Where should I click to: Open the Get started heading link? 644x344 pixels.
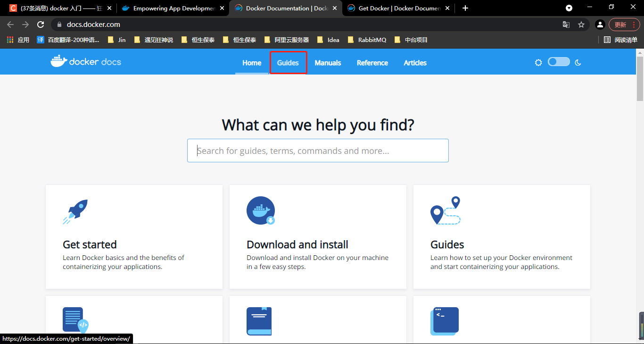[90, 244]
